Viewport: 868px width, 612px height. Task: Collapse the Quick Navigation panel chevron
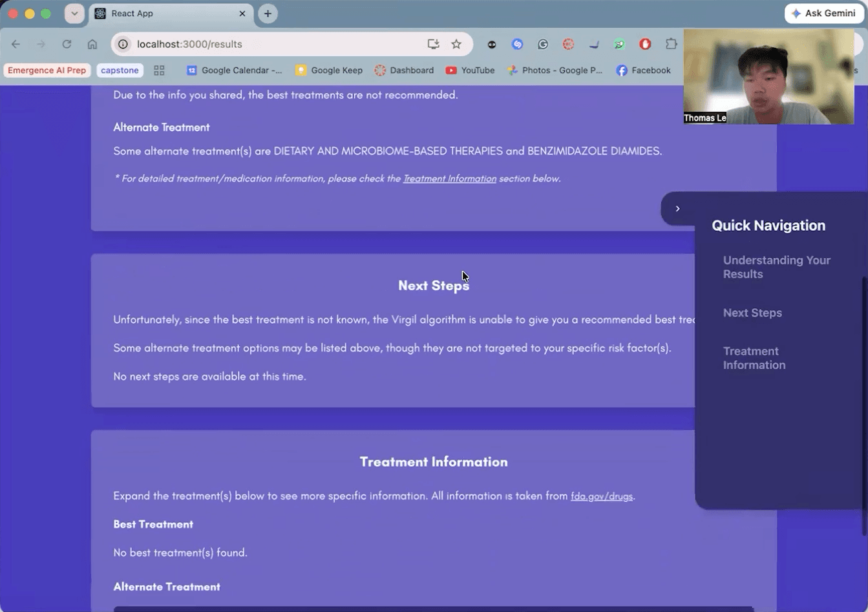point(677,209)
